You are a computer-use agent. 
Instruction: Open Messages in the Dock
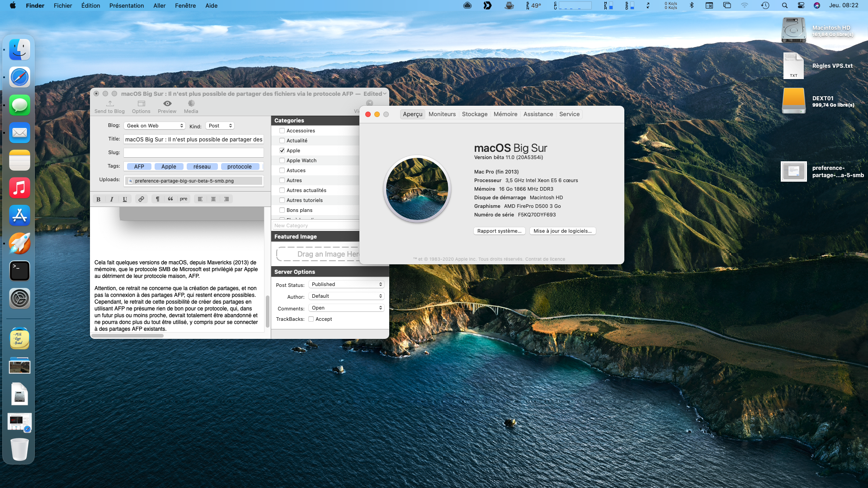pyautogui.click(x=19, y=105)
